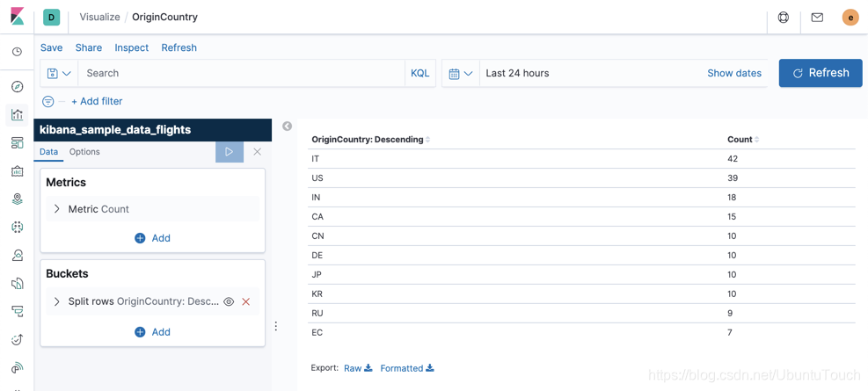
Task: Click the blue Refresh button
Action: [x=821, y=73]
